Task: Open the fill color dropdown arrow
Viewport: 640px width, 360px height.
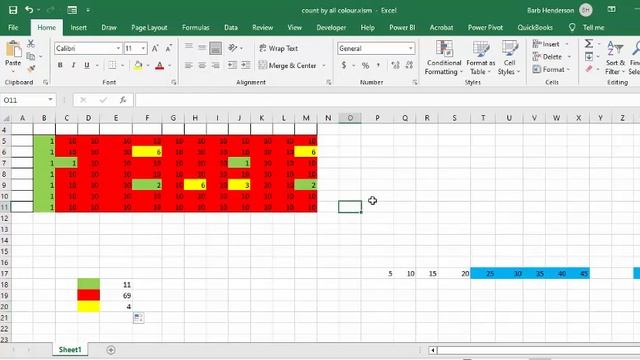Action: [x=147, y=65]
